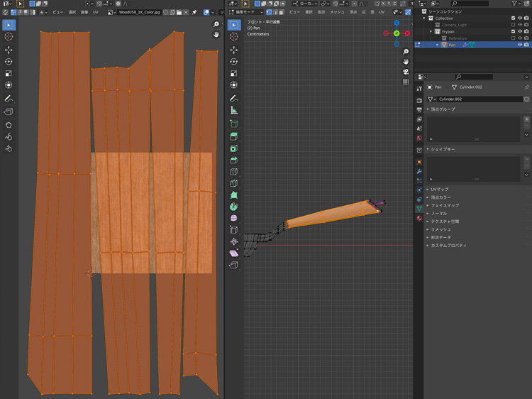Click the camera view icon in 3D viewport
Image resolution: width=532 pixels, height=399 pixels.
[x=405, y=71]
